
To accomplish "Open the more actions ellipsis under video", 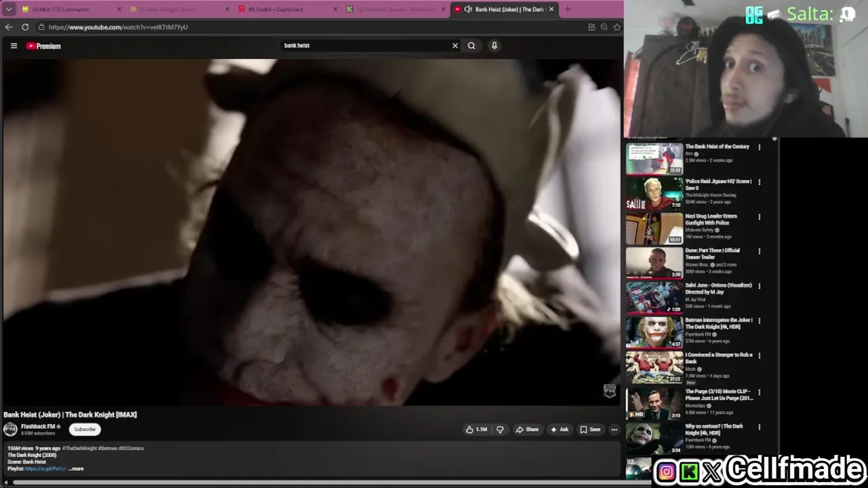I will [x=614, y=429].
